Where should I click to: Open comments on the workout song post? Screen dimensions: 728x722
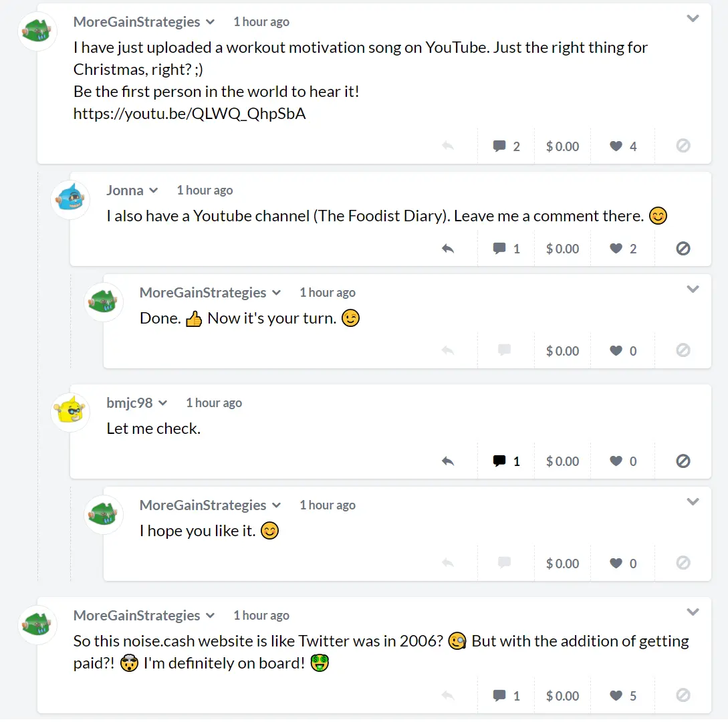pos(505,146)
